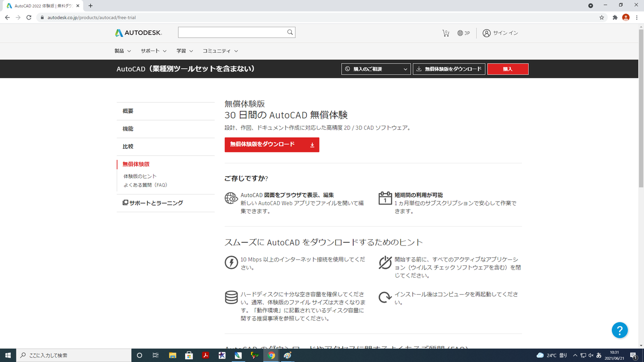Screen dimensions: 644x362
Task: Open the Chrome tab search dropdown
Action: coord(591,6)
